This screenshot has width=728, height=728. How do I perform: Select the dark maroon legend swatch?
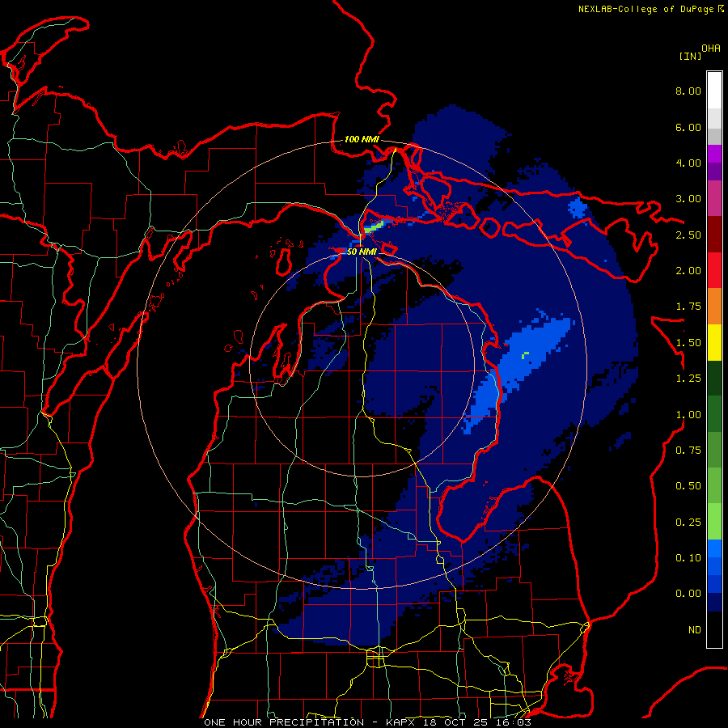pyautogui.click(x=714, y=235)
